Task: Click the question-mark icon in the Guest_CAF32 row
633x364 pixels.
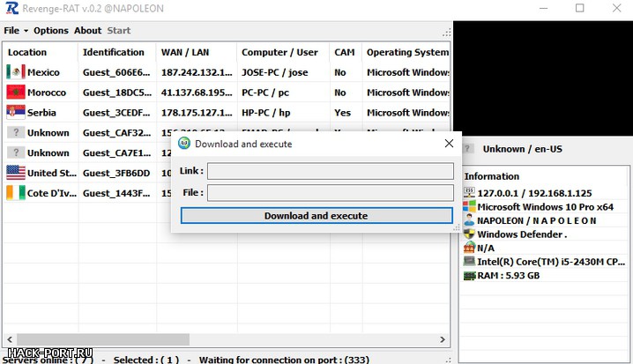Action: coord(16,132)
